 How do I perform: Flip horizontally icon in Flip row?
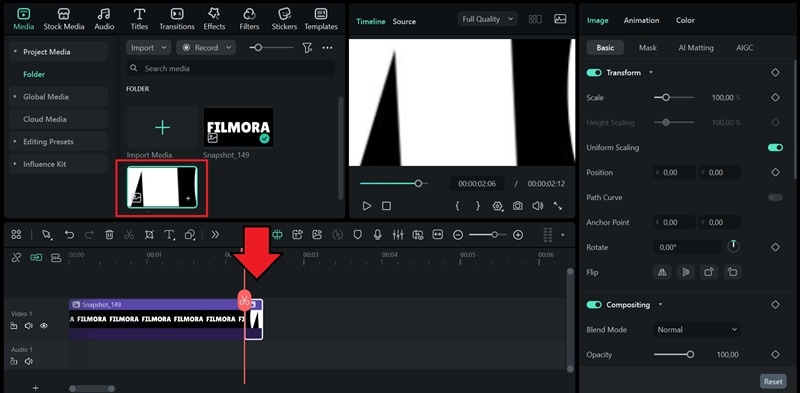click(662, 272)
